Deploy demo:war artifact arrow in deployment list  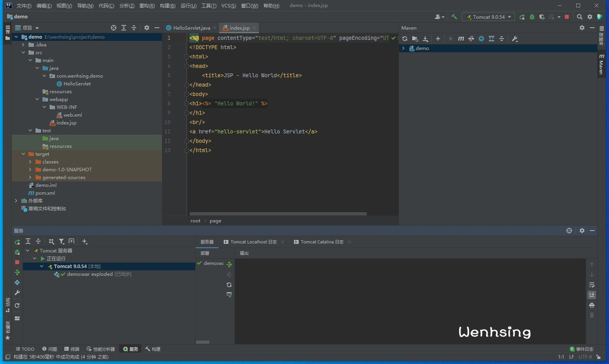[229, 265]
